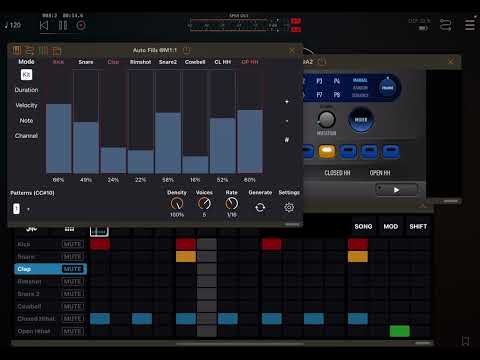Switch to the Duration tab
Image resolution: width=480 pixels, height=360 pixels.
coord(26,90)
